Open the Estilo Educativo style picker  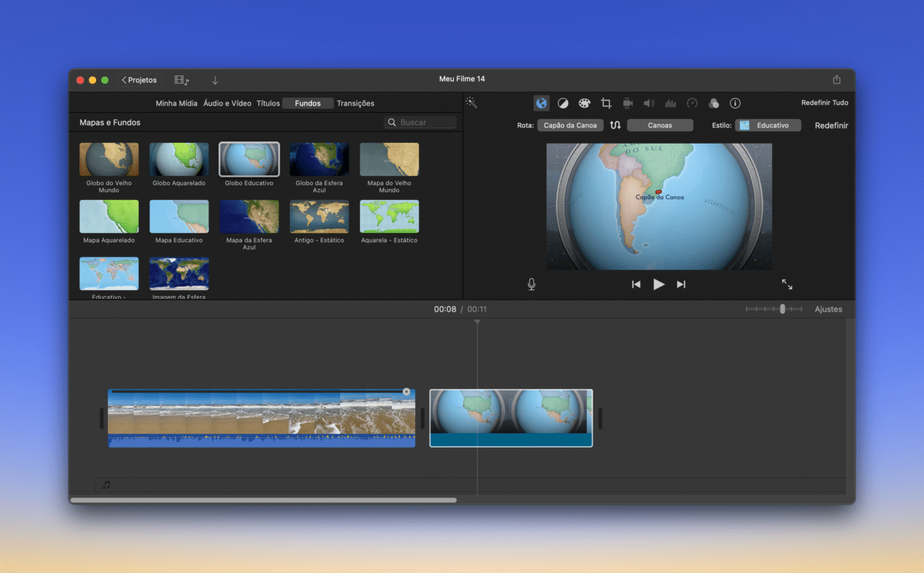pyautogui.click(x=768, y=125)
